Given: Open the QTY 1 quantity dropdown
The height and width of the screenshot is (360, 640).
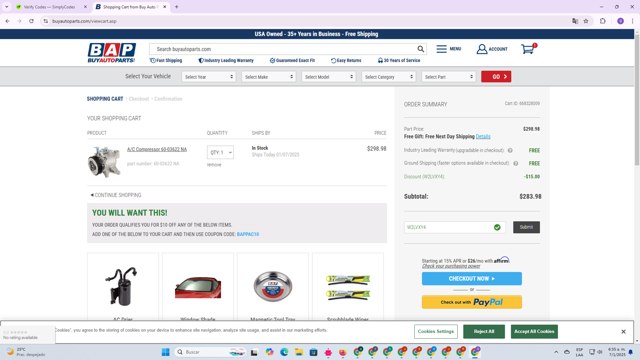Looking at the screenshot, I should (x=220, y=152).
